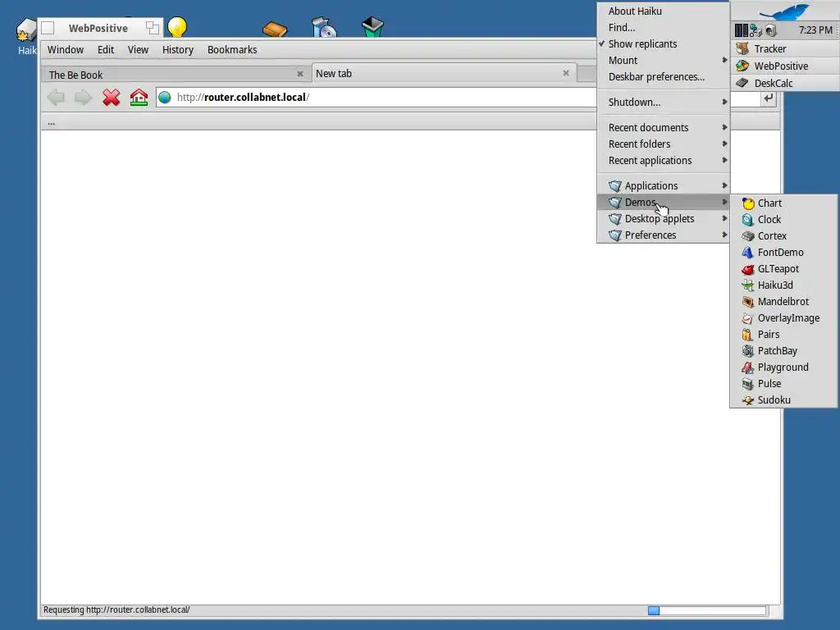
Task: Expand the Mount submenu
Action: [x=663, y=61]
